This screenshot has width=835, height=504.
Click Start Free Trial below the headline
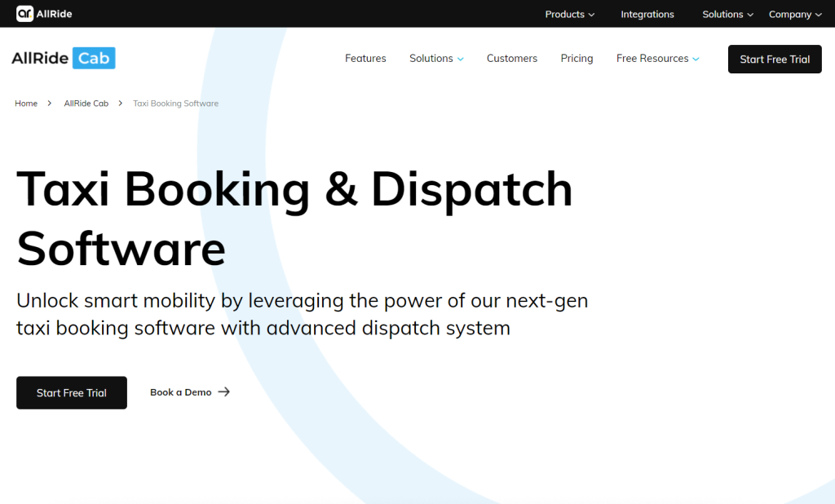tap(72, 392)
